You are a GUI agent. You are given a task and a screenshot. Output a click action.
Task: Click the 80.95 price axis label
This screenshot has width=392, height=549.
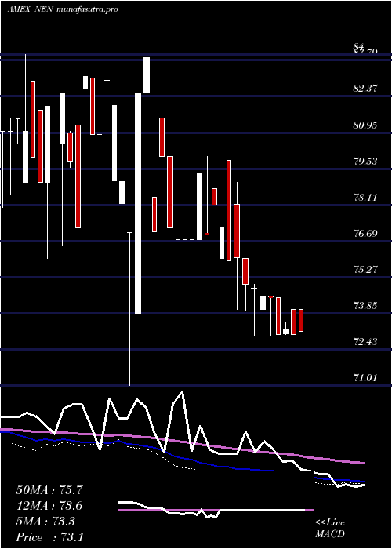(365, 125)
